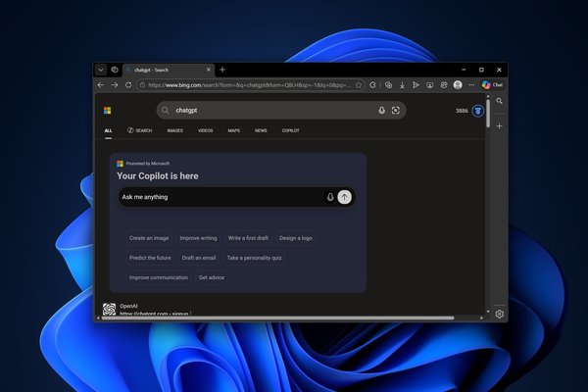Screen dimensions: 588x392
Task: Select the chatgpt - Search tab
Action: tap(168, 70)
